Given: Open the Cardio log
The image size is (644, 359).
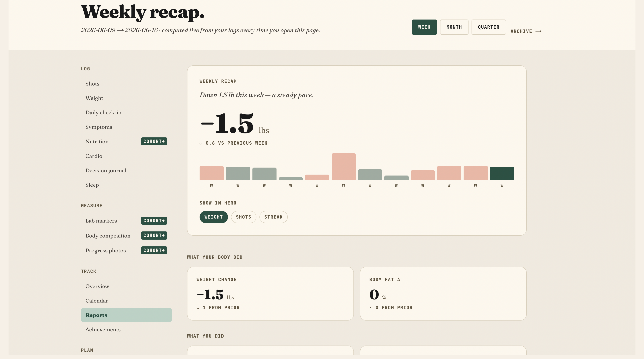Looking at the screenshot, I should tap(126, 156).
